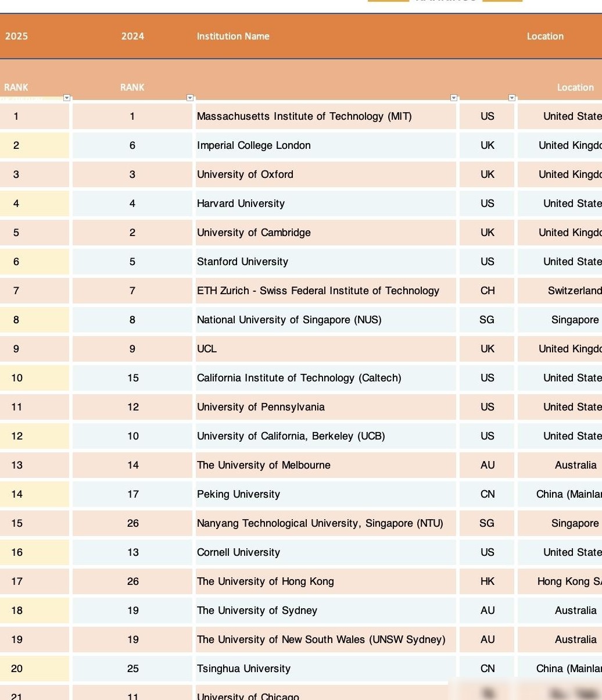Viewport: 602px width, 700px height.
Task: Select the 'Harvard University' cell
Action: (326, 203)
